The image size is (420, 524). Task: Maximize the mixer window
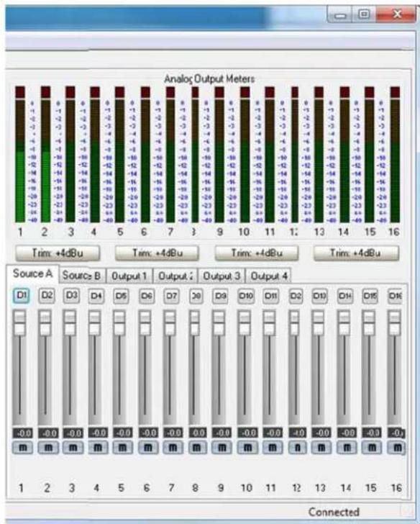(x=364, y=14)
